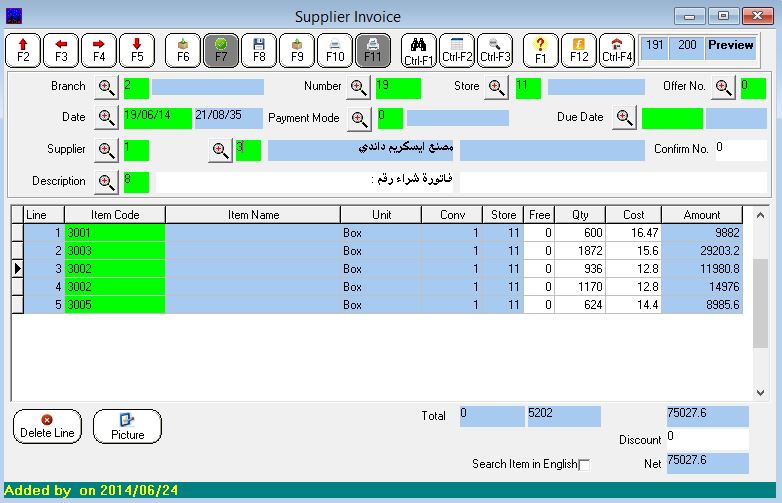This screenshot has height=503, width=782.
Task: Click the Picture button
Action: 127,427
